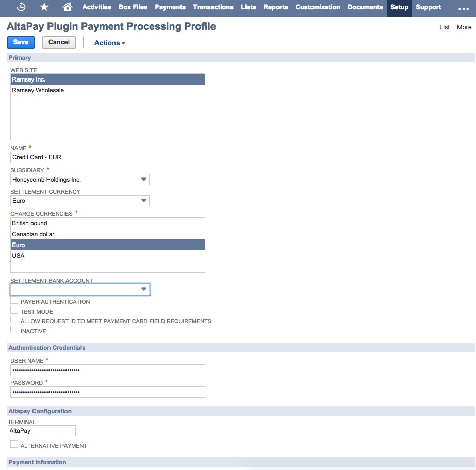Navigate to the Transactions menu
This screenshot has width=476, height=470.
pos(213,7)
